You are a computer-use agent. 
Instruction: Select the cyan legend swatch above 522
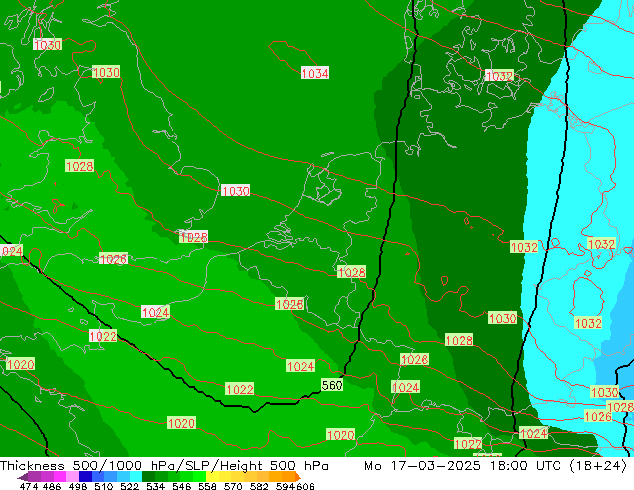click(x=136, y=477)
